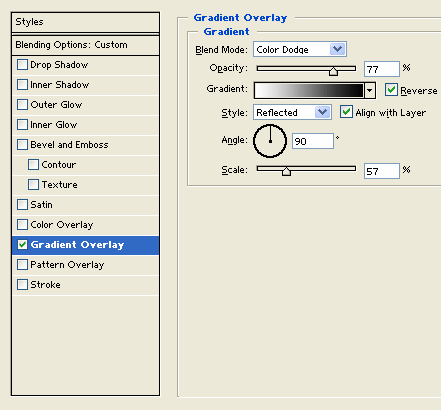This screenshot has height=410, width=441.
Task: Click the Angle dial control
Action: pyautogui.click(x=270, y=141)
